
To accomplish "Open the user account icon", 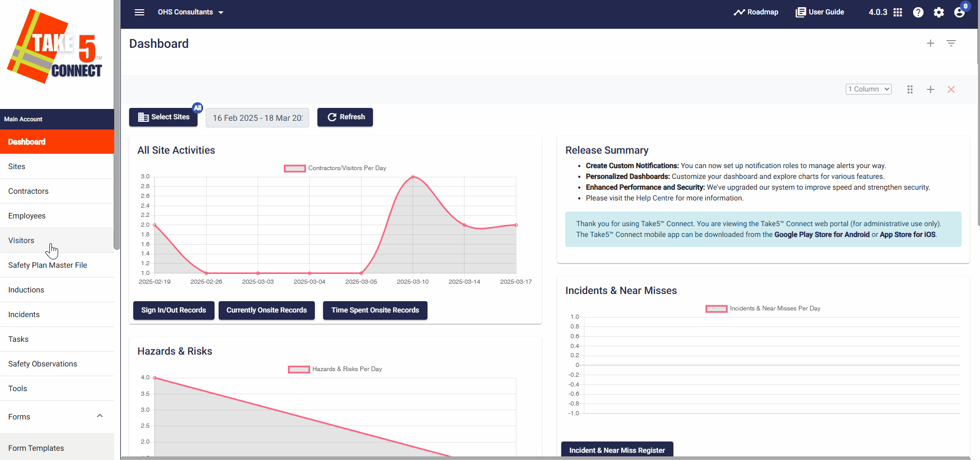I will [x=959, y=13].
